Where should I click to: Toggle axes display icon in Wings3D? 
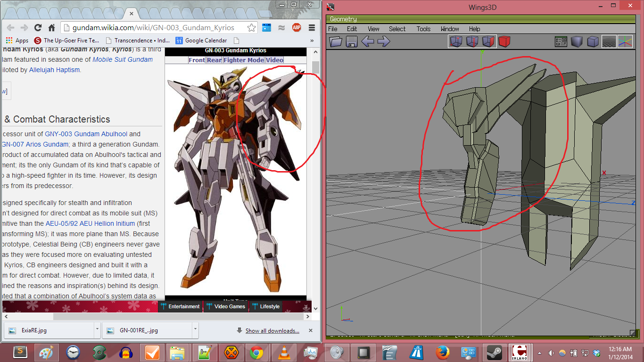pyautogui.click(x=625, y=41)
